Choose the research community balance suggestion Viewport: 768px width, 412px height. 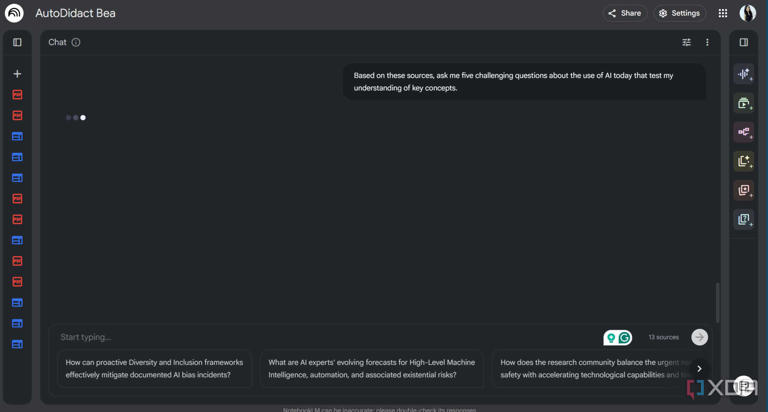(x=593, y=368)
